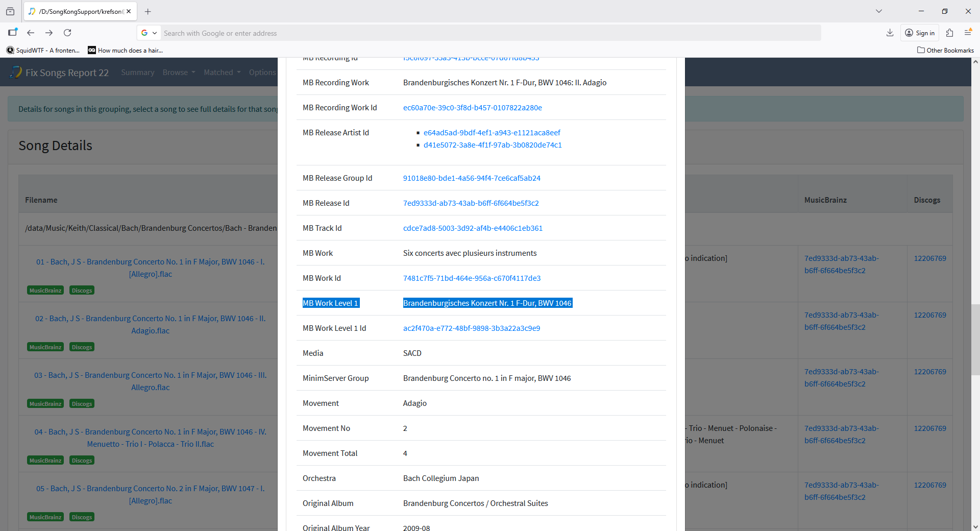Expand the Matched dropdown menu
This screenshot has width=980, height=531.
(222, 73)
